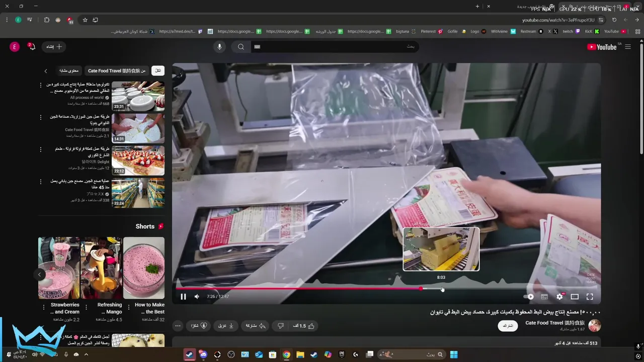Open Chrome from the taskbar

(x=286, y=354)
